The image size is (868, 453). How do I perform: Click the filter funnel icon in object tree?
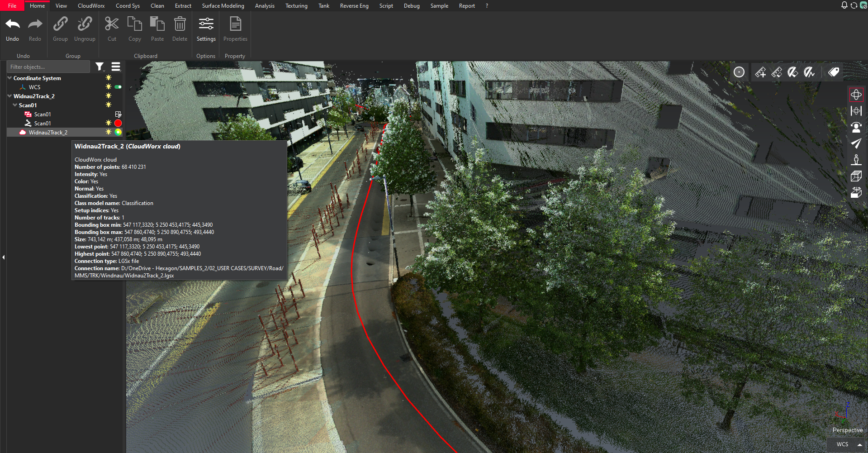(x=100, y=67)
